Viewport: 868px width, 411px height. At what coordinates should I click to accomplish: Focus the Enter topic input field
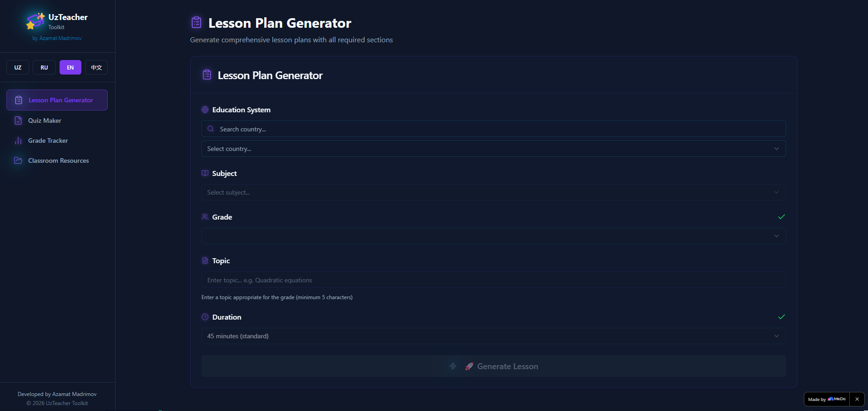point(493,280)
